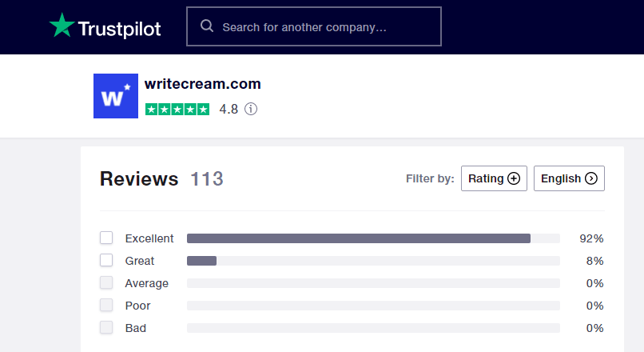Check the Excellent reviews checkbox
The height and width of the screenshot is (352, 644).
point(106,238)
